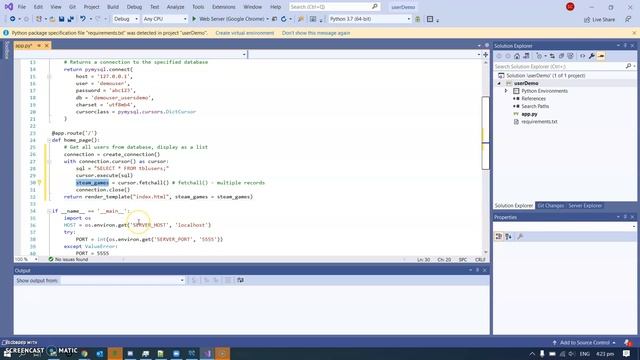Screen dimensions: 640x360
Task: Click the Save icon in the toolbar
Action: 62,19
